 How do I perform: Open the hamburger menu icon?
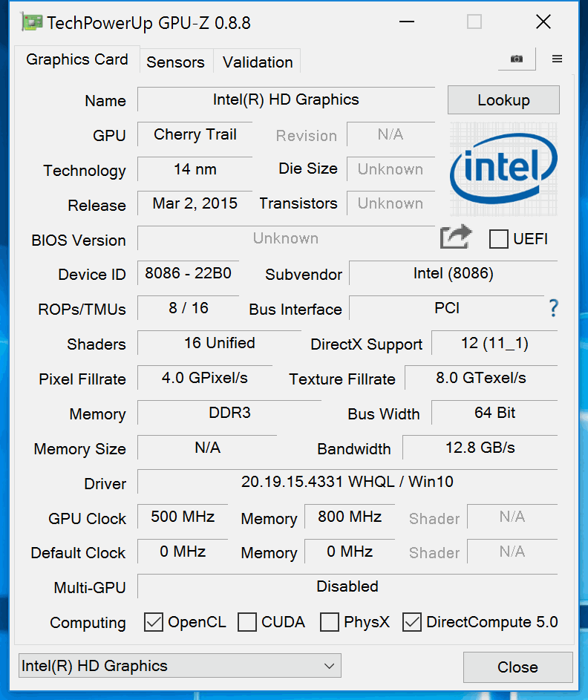tap(557, 59)
